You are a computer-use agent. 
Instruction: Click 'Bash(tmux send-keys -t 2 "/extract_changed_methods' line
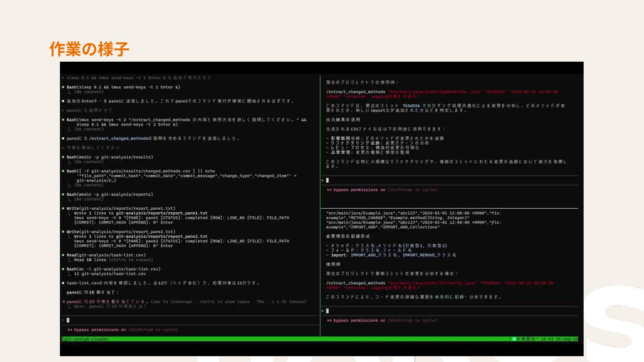coord(186,120)
